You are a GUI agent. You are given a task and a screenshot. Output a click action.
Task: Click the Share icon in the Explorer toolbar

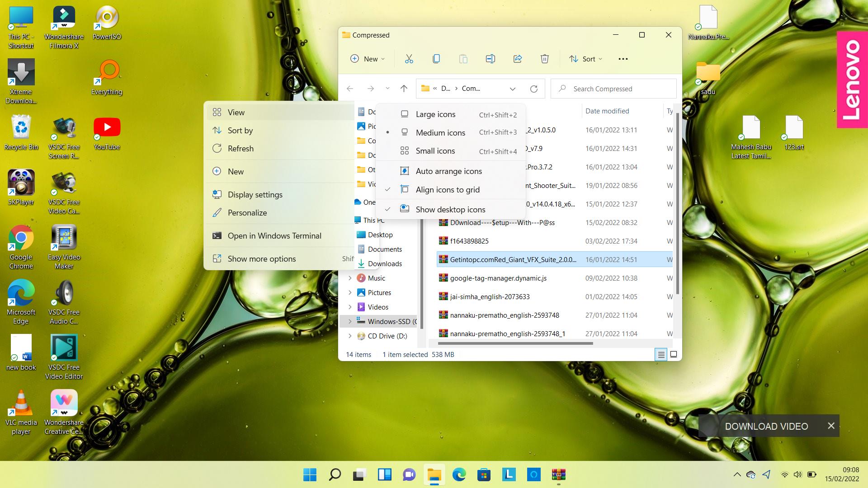[x=518, y=59]
